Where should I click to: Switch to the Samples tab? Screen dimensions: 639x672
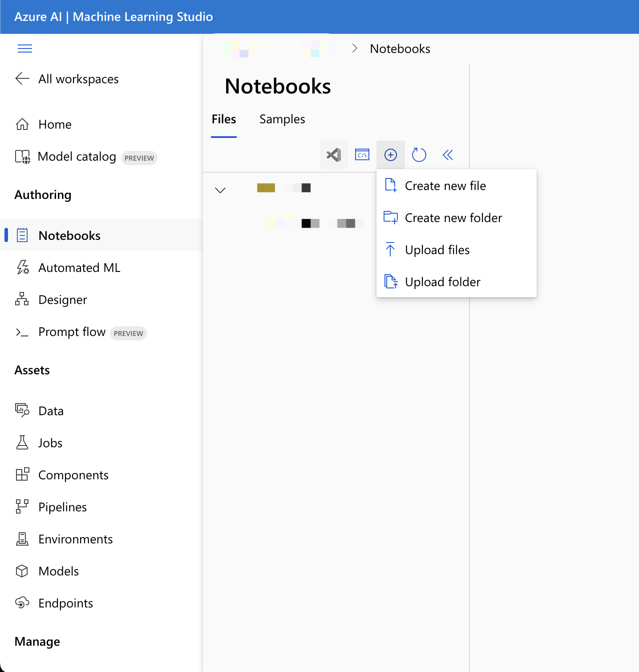pos(282,119)
